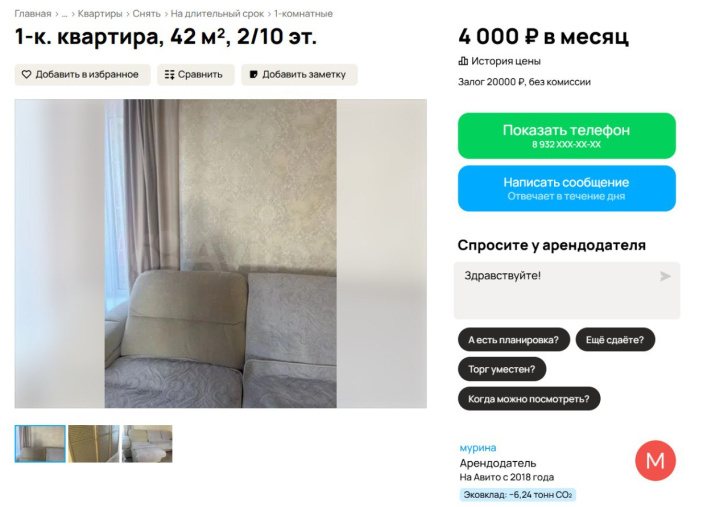This screenshot has width=728, height=507.
Task: Select the Когда можно посмотреть? suggestion
Action: (529, 399)
